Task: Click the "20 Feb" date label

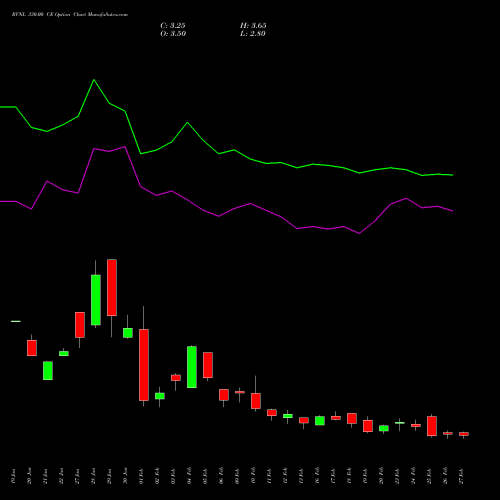Action: (381, 476)
